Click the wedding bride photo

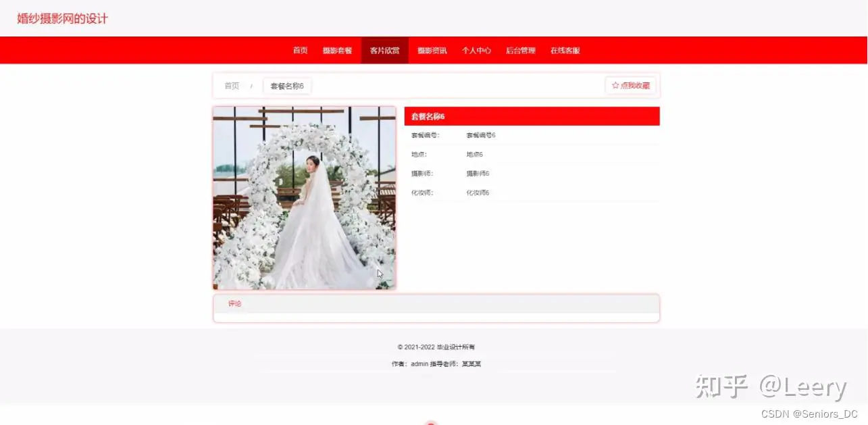304,198
